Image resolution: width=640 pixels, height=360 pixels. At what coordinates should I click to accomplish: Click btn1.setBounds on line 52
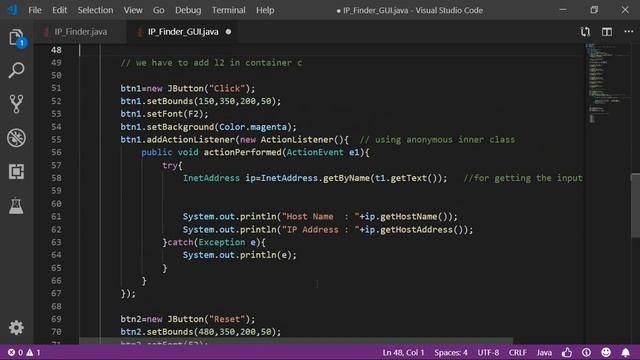pos(157,101)
